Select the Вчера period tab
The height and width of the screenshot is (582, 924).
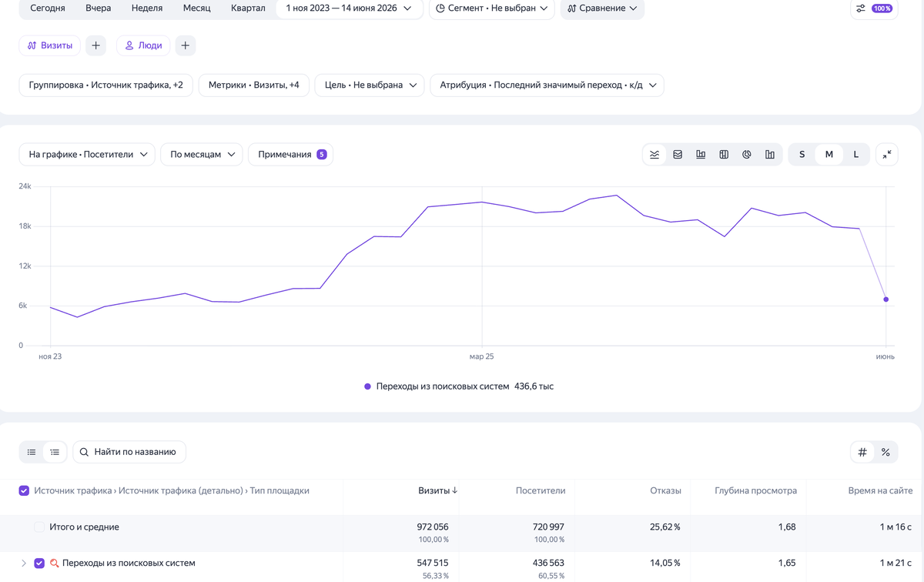(99, 8)
